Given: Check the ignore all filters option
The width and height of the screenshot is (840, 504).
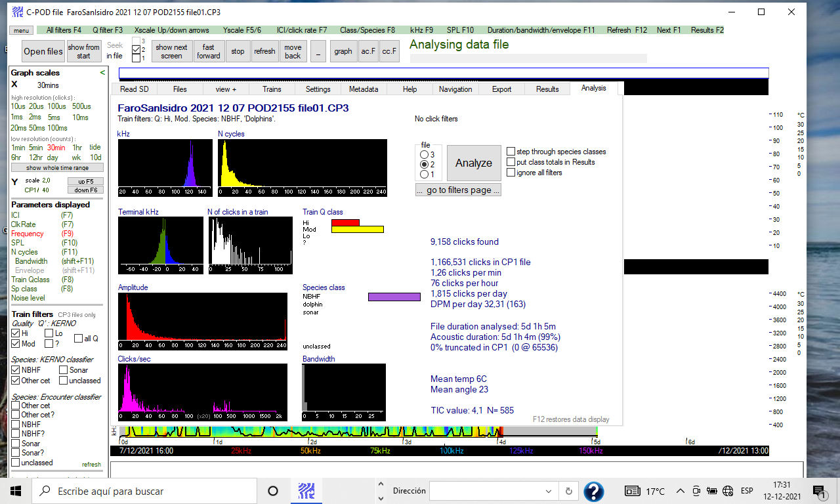Looking at the screenshot, I should (x=511, y=173).
